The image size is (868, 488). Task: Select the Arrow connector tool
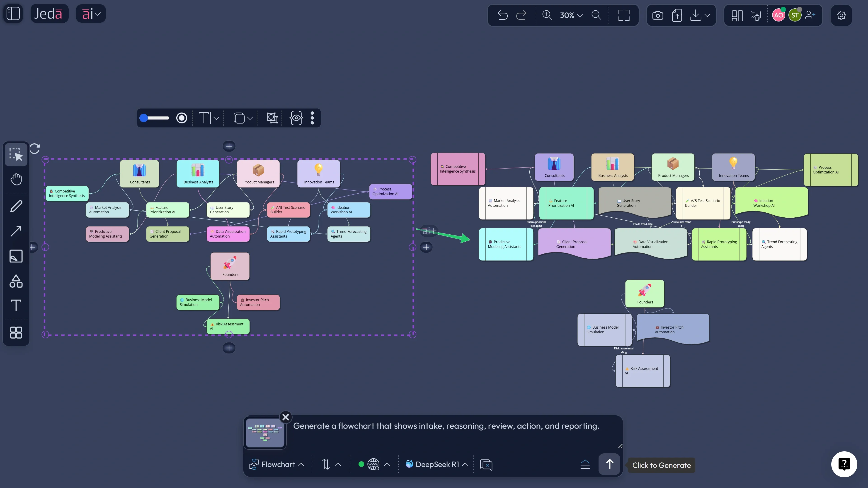coord(15,231)
